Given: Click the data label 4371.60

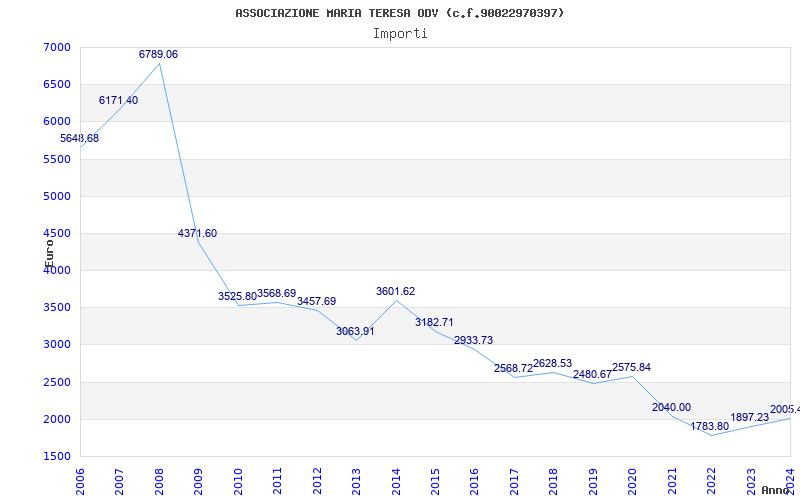Looking at the screenshot, I should coord(197,233).
